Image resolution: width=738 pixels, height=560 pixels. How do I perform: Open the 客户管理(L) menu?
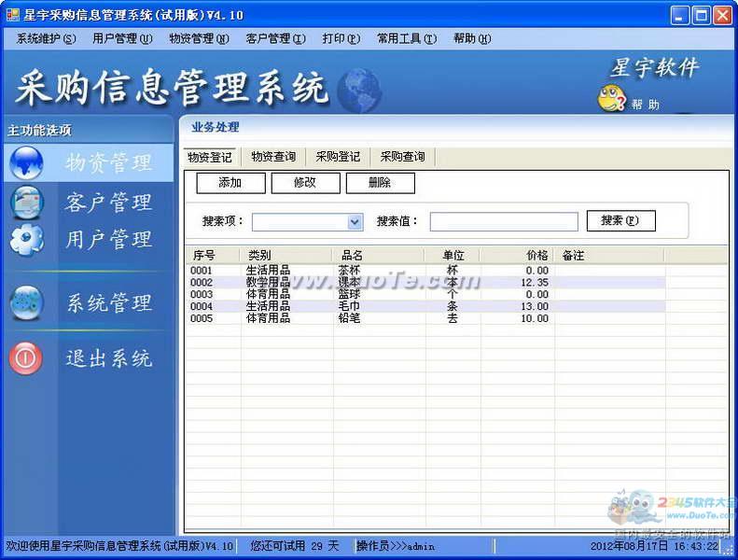tap(275, 38)
